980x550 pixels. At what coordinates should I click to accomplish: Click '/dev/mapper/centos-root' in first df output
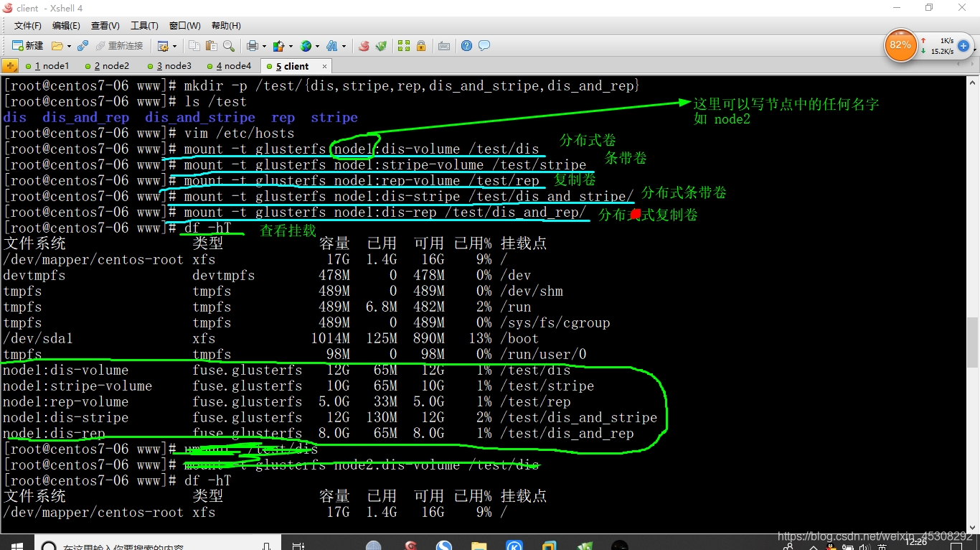(x=93, y=259)
